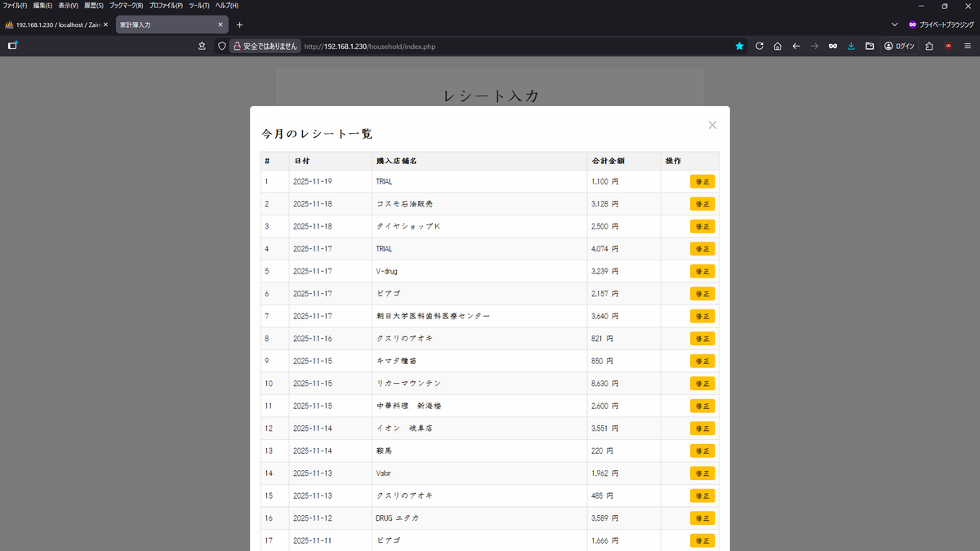The width and height of the screenshot is (980, 551).
Task: Go to the browser home page
Action: tap(777, 47)
